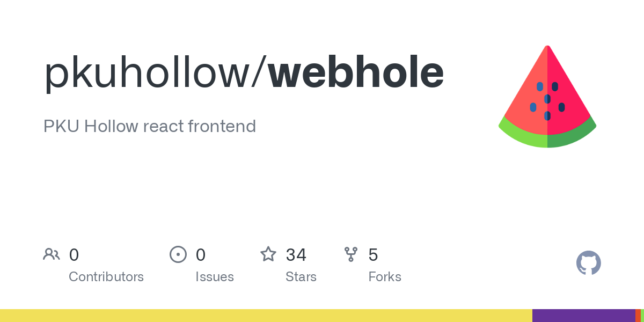
Task: Click the watermelon slice logo
Action: coord(547,97)
